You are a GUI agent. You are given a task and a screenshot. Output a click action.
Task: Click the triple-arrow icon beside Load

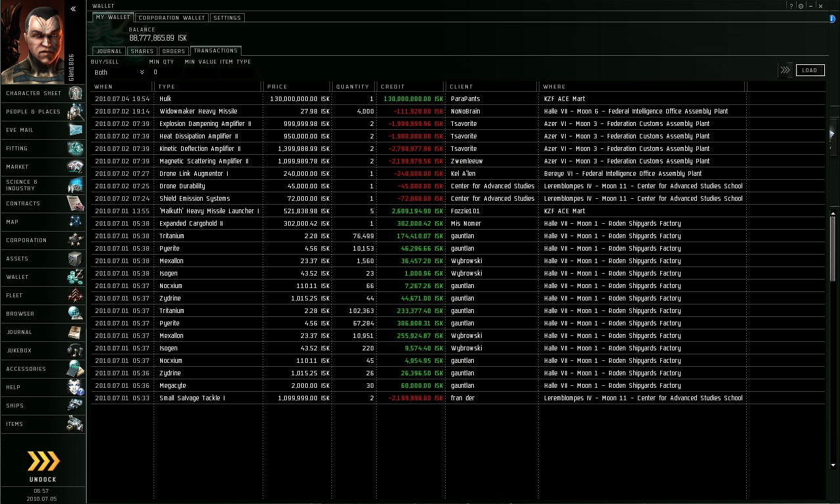785,70
